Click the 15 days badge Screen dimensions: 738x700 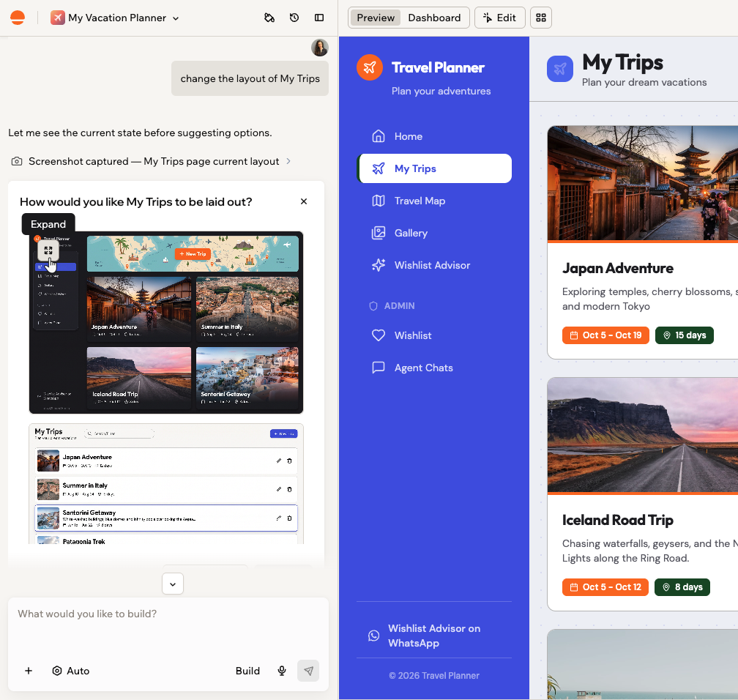(685, 335)
